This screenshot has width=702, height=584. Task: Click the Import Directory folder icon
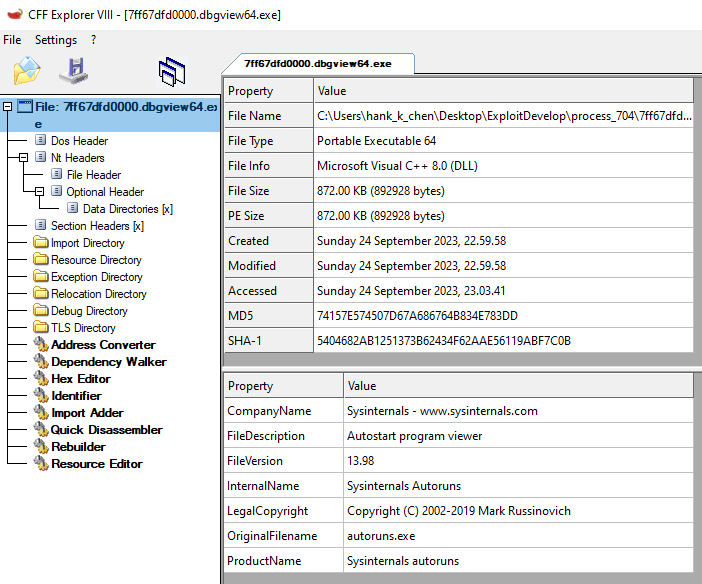coord(41,243)
